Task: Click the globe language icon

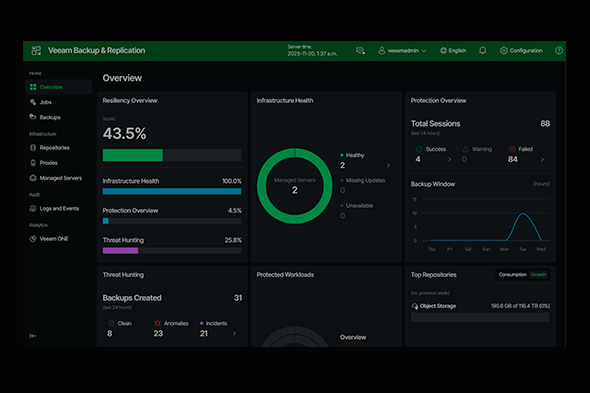Action: point(443,50)
